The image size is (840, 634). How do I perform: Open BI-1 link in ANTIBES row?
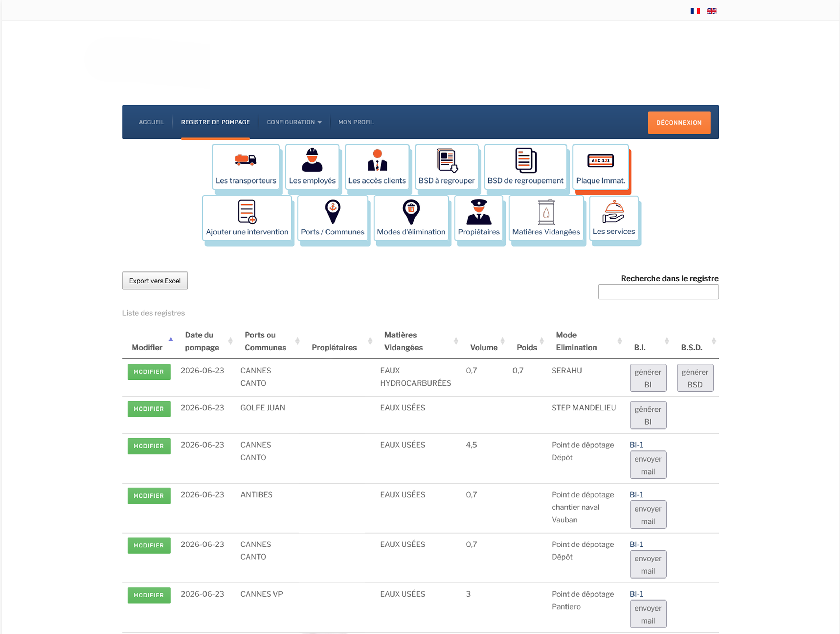click(x=637, y=495)
